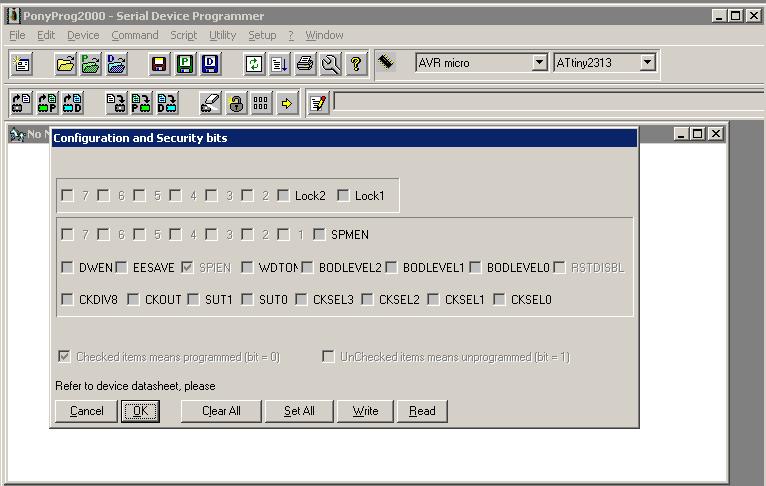Click Read to read fuses
The height and width of the screenshot is (486, 766).
tap(422, 411)
